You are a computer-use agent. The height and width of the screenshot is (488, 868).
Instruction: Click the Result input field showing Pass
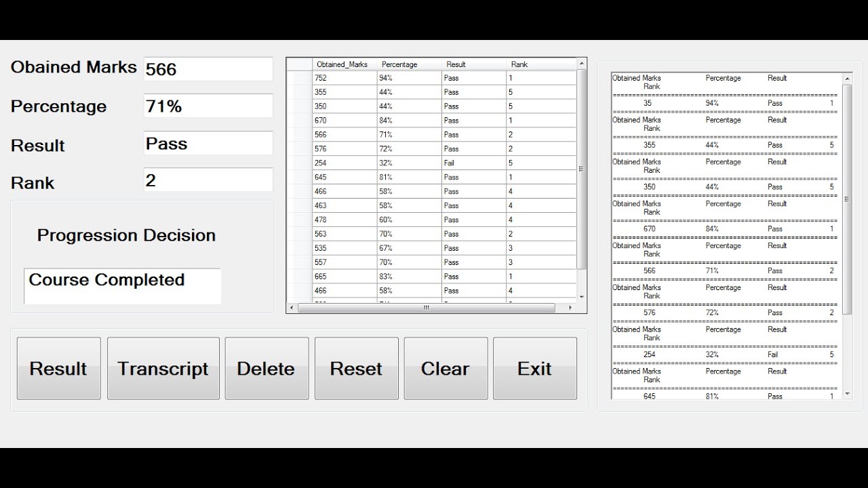coord(208,143)
